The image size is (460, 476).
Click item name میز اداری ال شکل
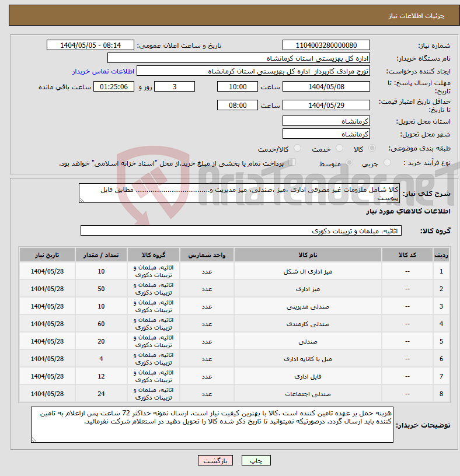(x=308, y=272)
